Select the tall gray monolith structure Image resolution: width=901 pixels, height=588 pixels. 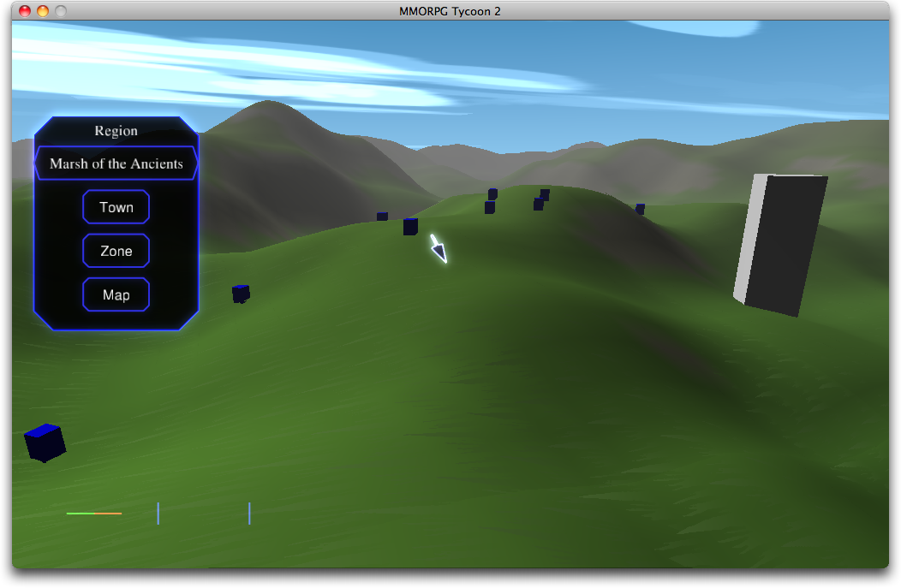[780, 245]
